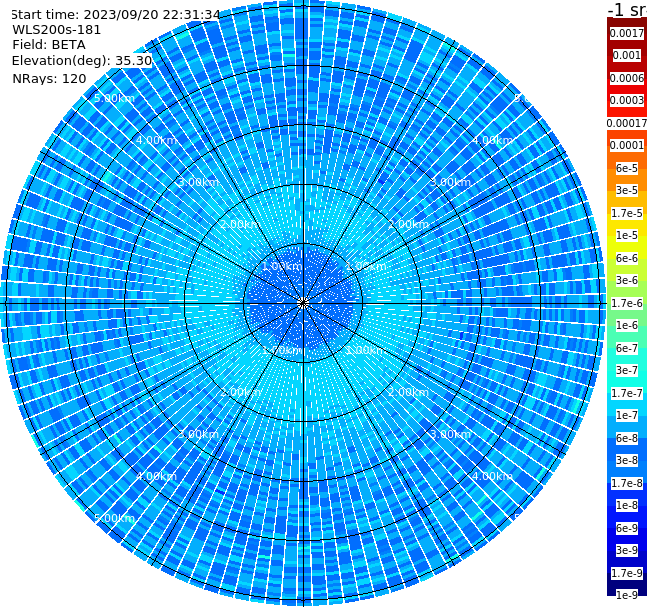Pick the 1.7e-9 colorbar label
Screen dimensions: 647x607
pyautogui.click(x=627, y=573)
